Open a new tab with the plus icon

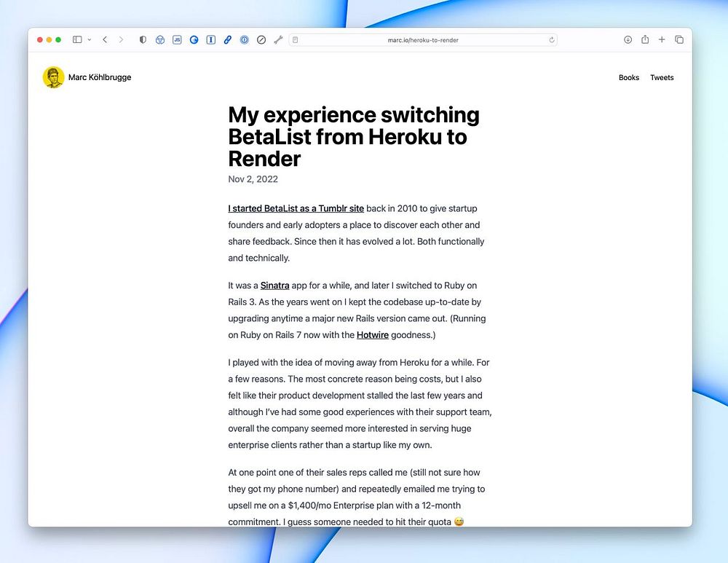[x=662, y=40]
